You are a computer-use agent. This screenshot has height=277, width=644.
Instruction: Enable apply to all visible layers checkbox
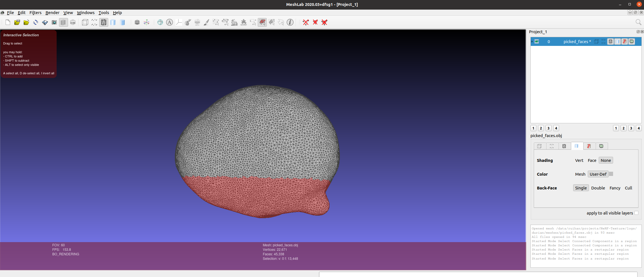[636, 213]
